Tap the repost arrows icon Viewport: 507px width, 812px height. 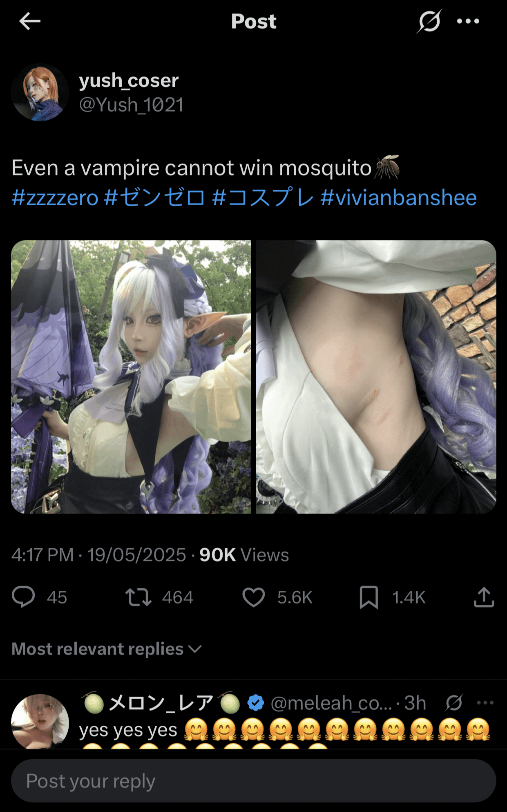(138, 597)
